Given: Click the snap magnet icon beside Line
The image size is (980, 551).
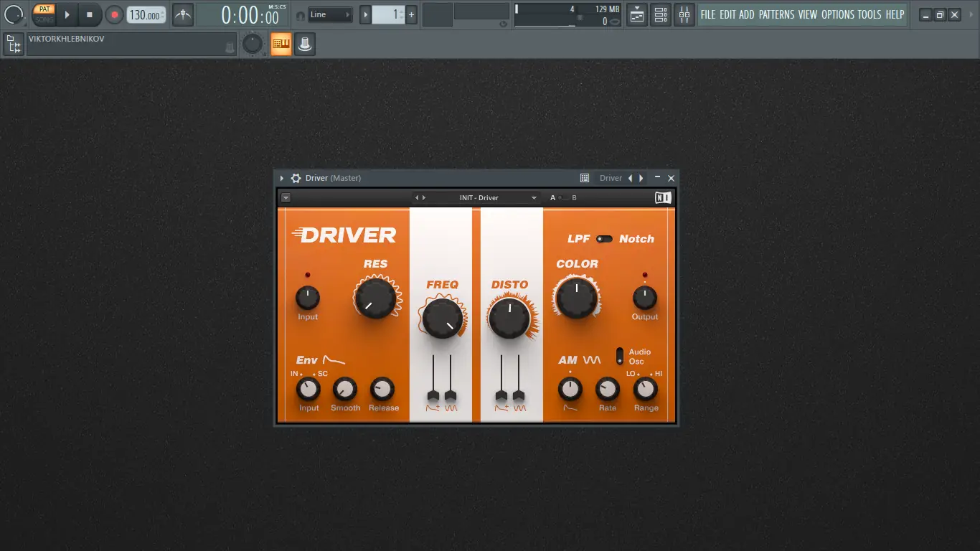Looking at the screenshot, I should tap(300, 15).
